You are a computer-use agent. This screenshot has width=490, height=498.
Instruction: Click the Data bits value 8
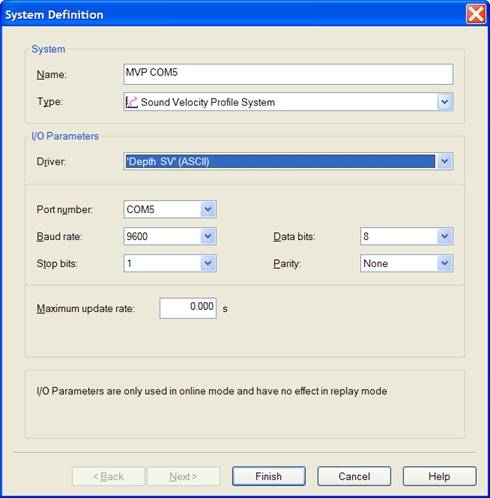click(x=366, y=236)
